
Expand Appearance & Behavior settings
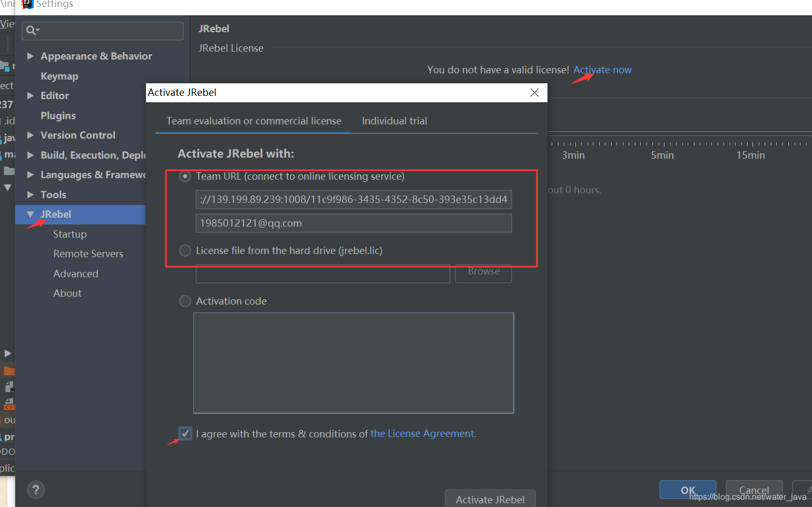point(31,56)
